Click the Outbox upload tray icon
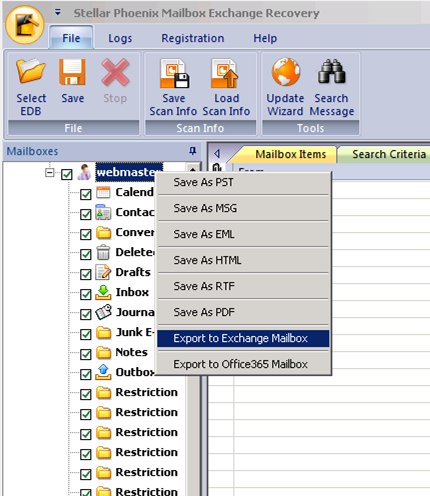 (103, 372)
